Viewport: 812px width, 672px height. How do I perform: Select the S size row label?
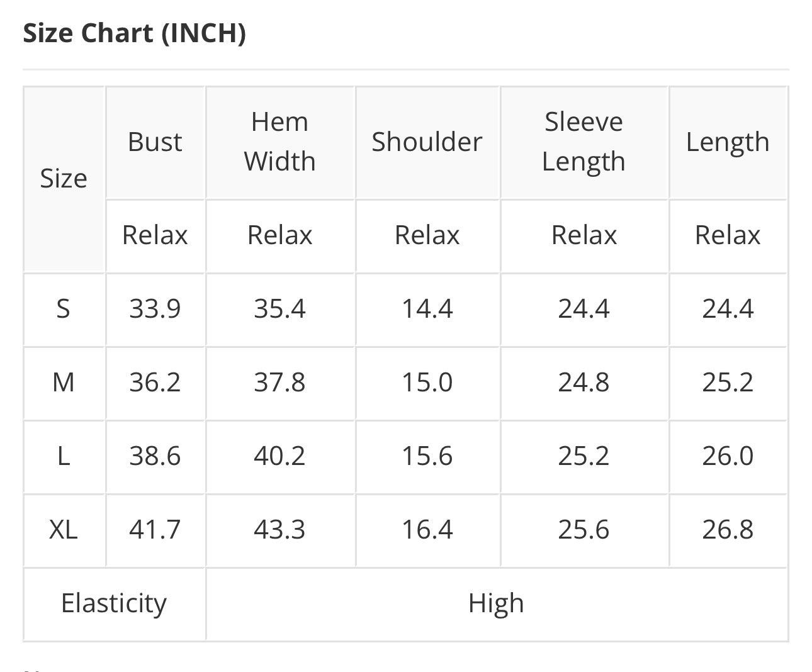[64, 309]
